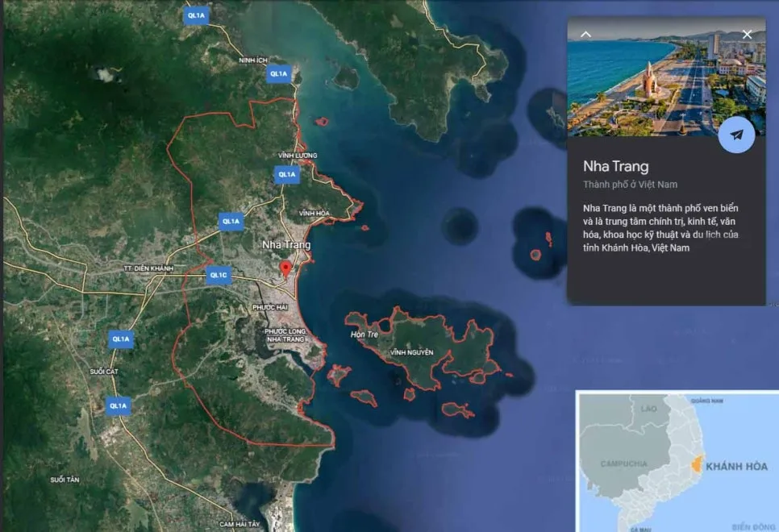This screenshot has height=532, width=779.
Task: Open the Vĩnh Nguyên area label
Action: coord(412,351)
